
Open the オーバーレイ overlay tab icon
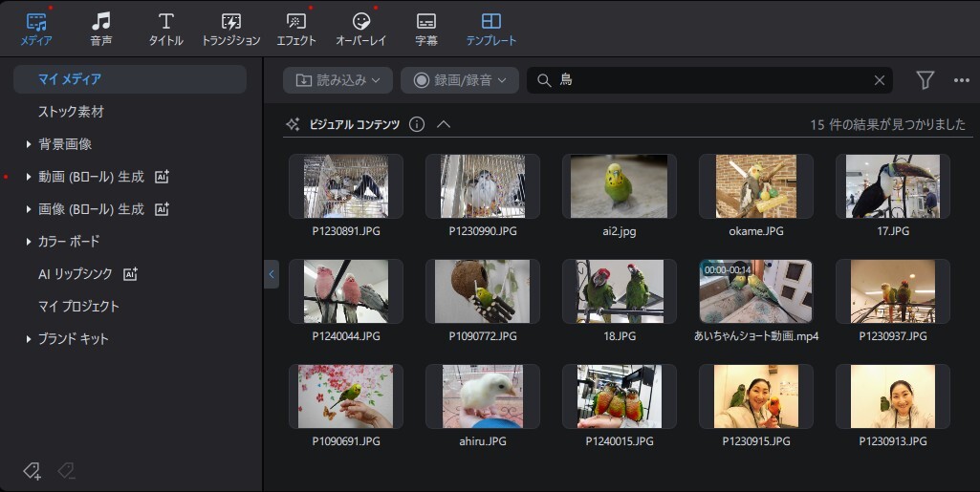click(x=361, y=21)
